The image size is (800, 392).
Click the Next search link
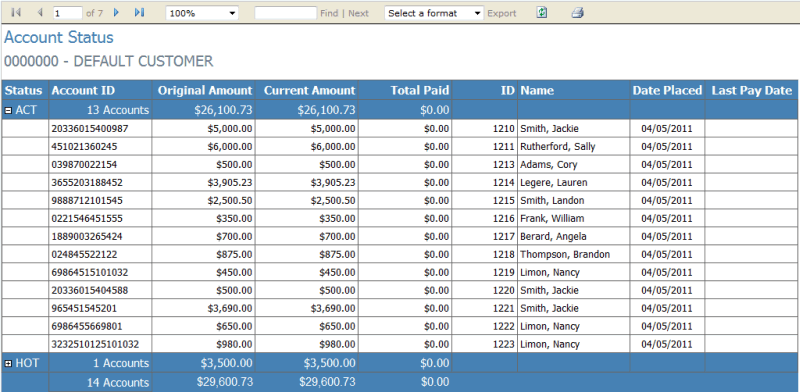358,13
